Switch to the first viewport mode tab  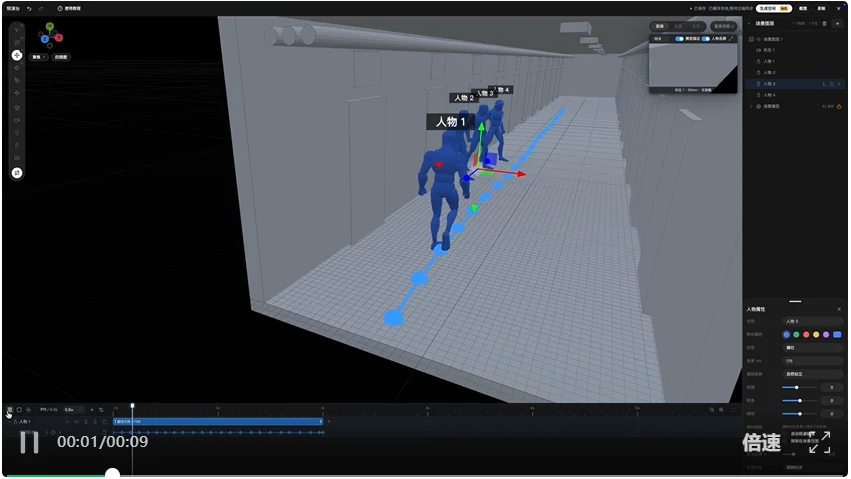[x=660, y=26]
